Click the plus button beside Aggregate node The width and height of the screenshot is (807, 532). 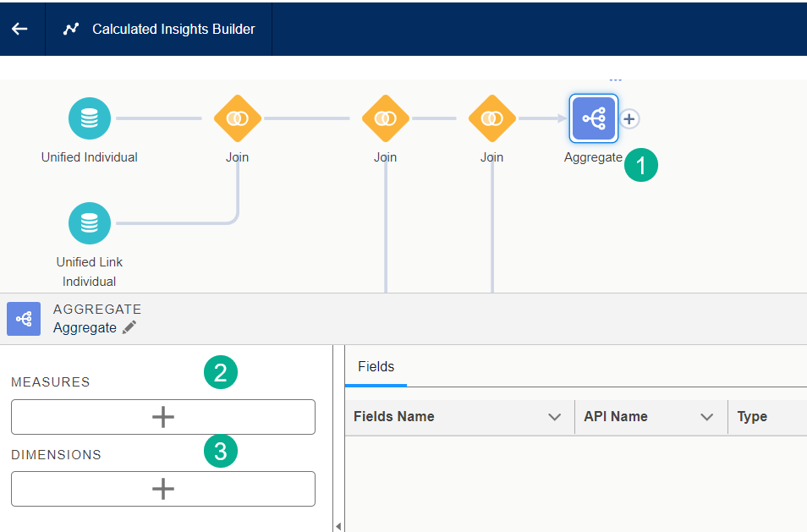coord(629,119)
